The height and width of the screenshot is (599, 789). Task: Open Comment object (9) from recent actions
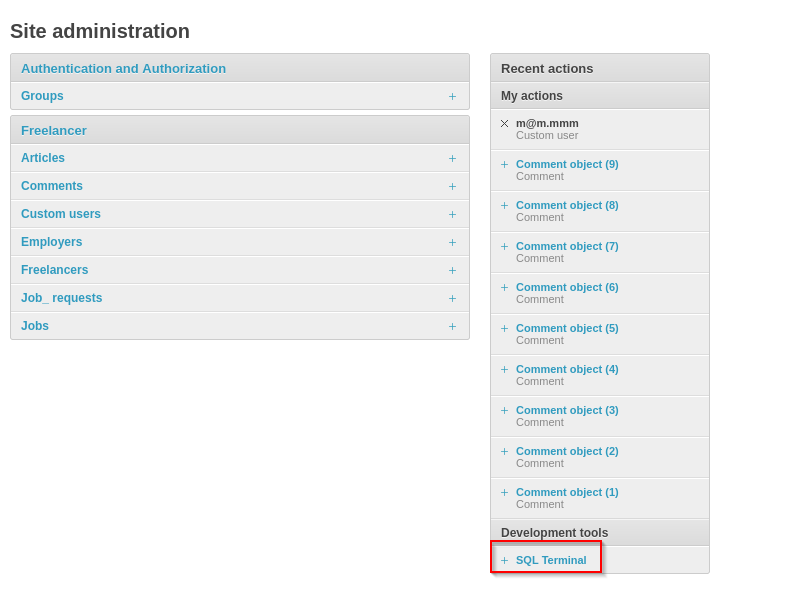tap(567, 164)
